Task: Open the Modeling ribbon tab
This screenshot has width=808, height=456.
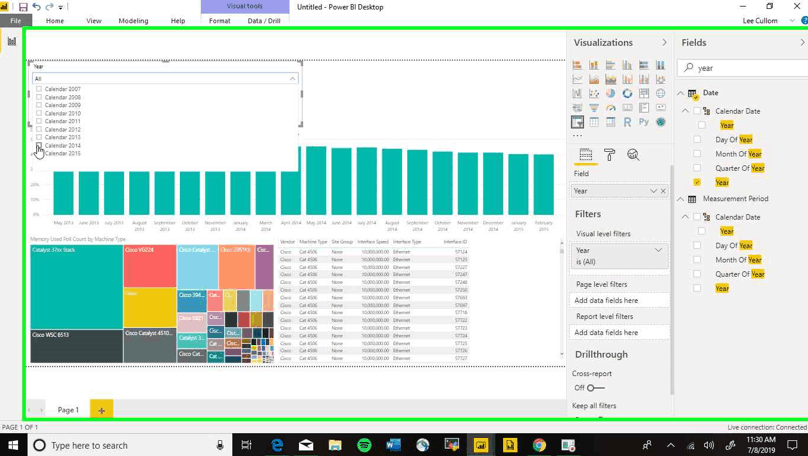Action: tap(133, 21)
